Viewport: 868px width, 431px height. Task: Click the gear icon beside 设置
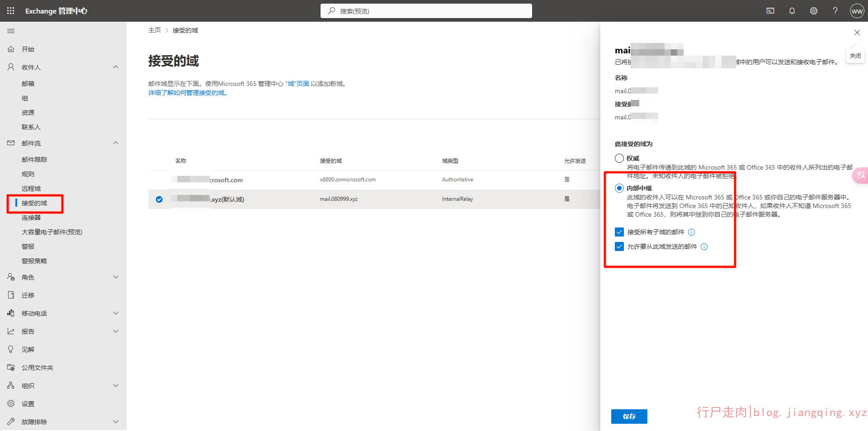click(11, 404)
